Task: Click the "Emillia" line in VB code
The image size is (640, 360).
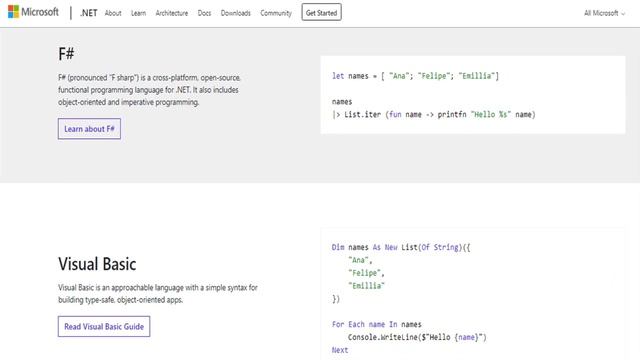Action: click(x=366, y=286)
